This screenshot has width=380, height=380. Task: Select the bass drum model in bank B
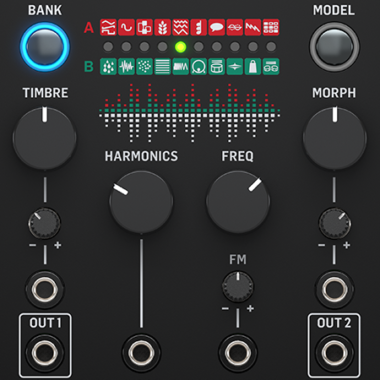coord(198,66)
